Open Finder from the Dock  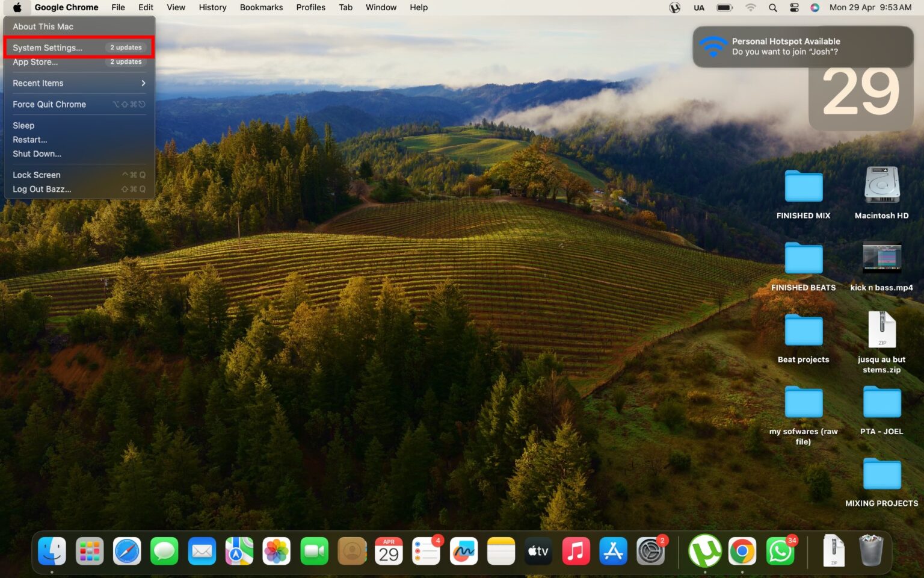(x=52, y=551)
